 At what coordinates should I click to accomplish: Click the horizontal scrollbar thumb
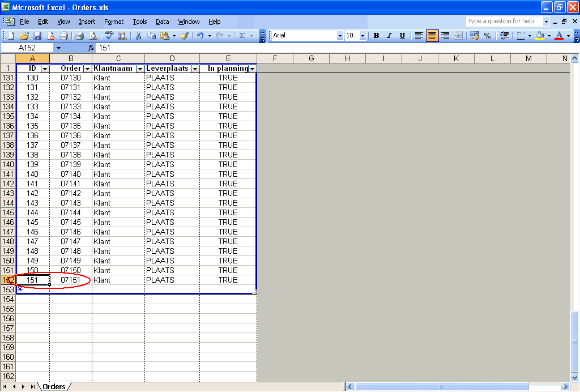pos(442,386)
